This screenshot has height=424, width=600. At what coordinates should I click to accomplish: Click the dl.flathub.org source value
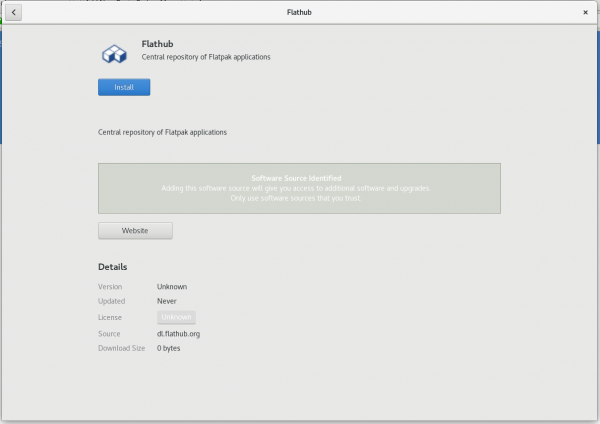pos(178,334)
